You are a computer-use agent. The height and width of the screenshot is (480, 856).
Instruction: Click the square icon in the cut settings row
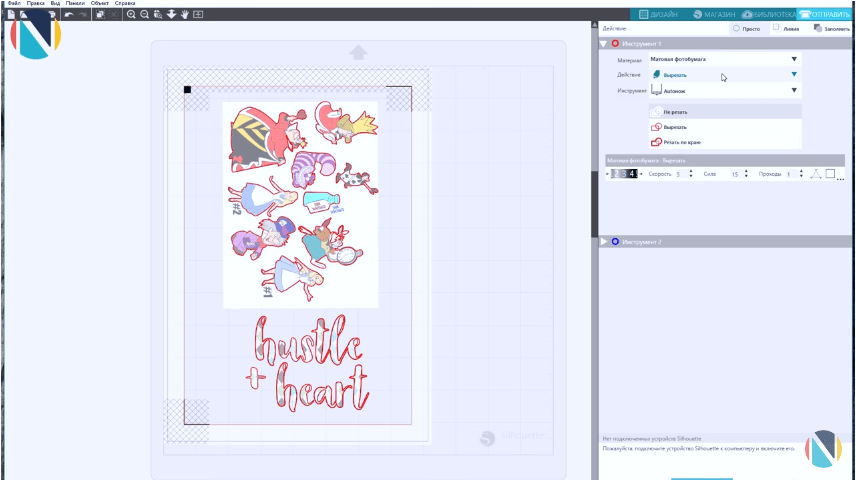(x=830, y=174)
